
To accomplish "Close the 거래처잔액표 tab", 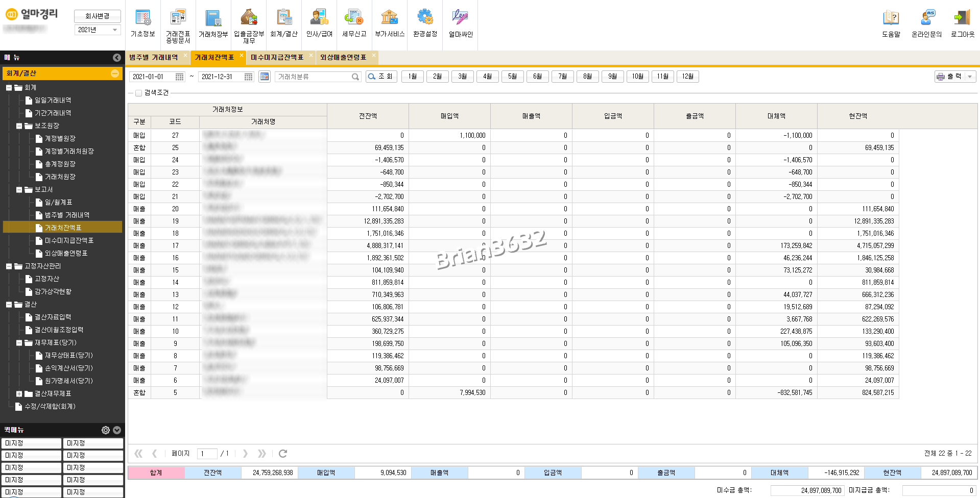I will (x=242, y=55).
